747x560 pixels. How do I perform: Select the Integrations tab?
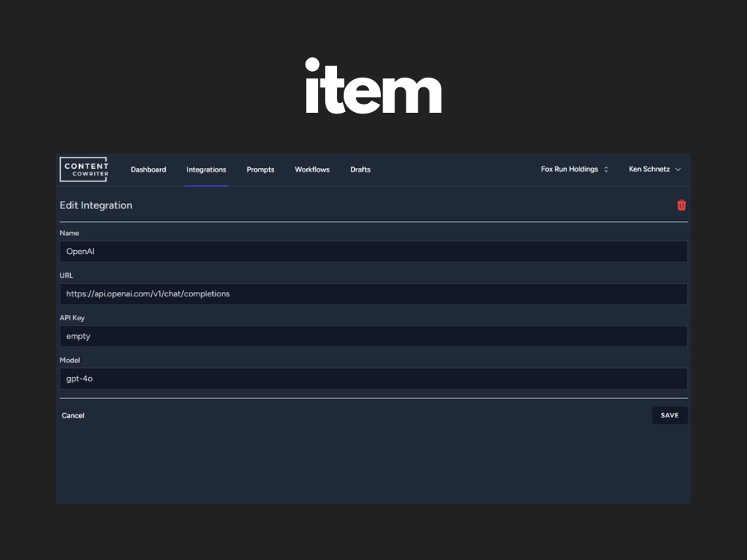pyautogui.click(x=206, y=169)
